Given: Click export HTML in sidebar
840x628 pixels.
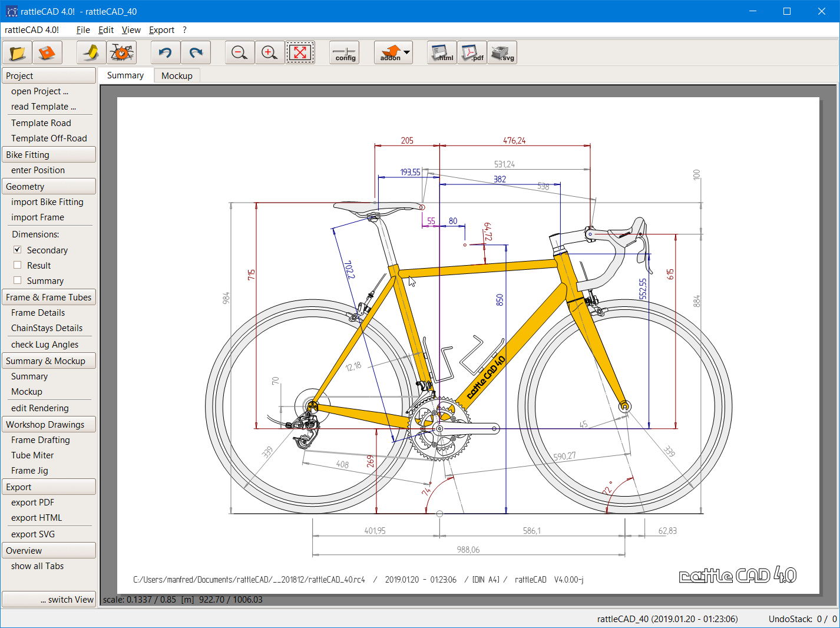Looking at the screenshot, I should (37, 518).
